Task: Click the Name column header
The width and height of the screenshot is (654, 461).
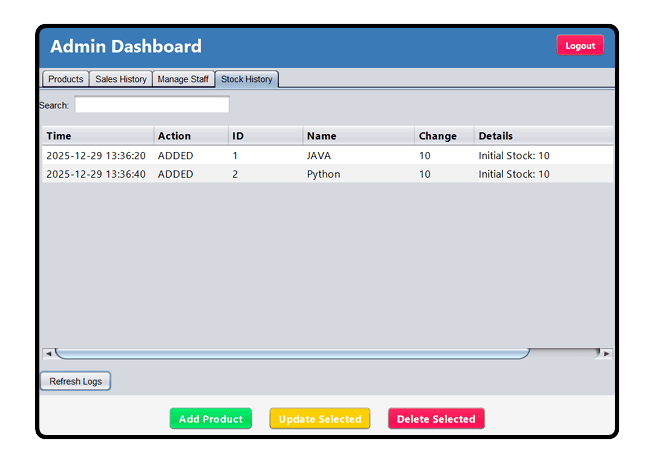Action: (358, 136)
